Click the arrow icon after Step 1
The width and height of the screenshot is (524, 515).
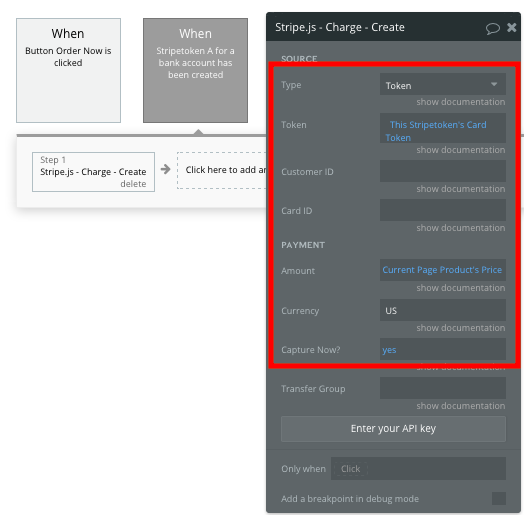165,169
